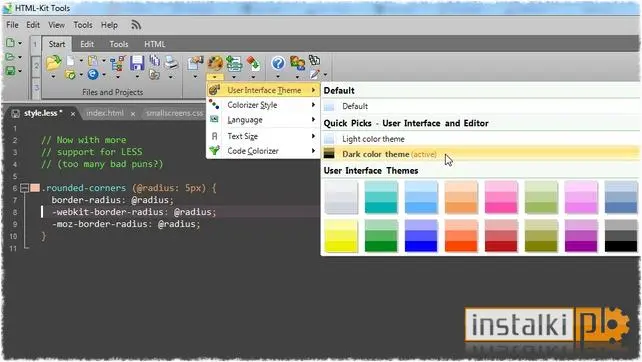This screenshot has width=642, height=362.
Task: Open Code Colorizer submenu
Action: point(263,151)
